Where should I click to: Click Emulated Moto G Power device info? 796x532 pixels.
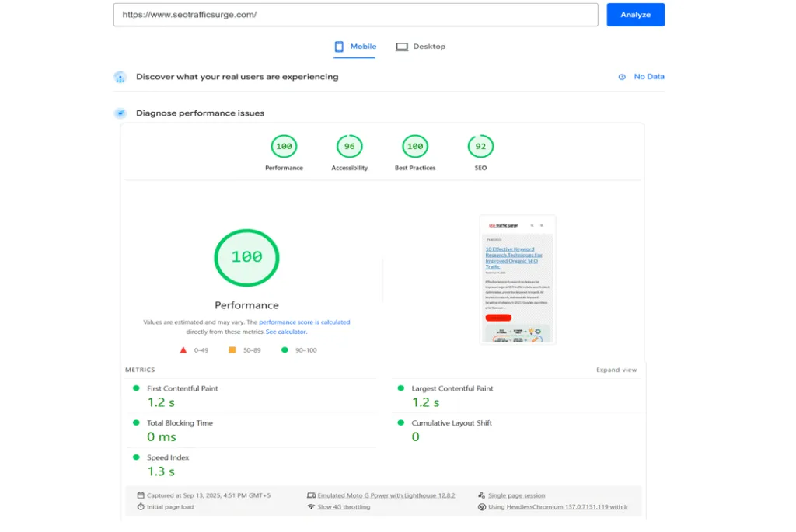coord(386,495)
